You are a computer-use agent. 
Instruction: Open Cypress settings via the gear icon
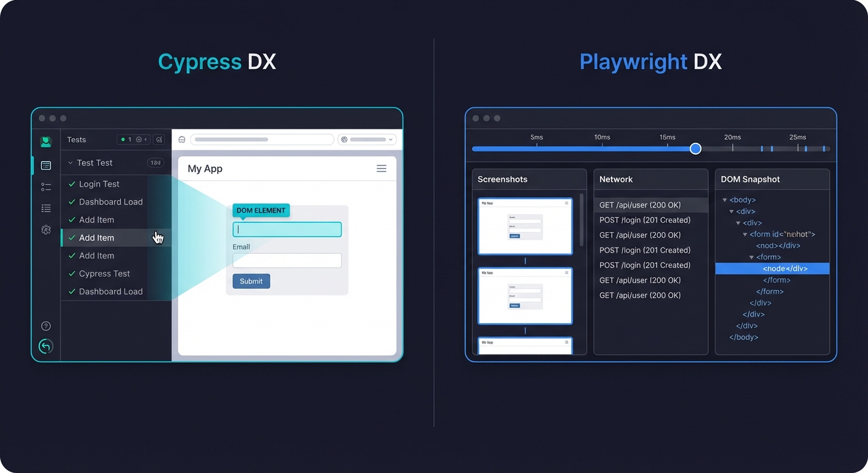[46, 230]
